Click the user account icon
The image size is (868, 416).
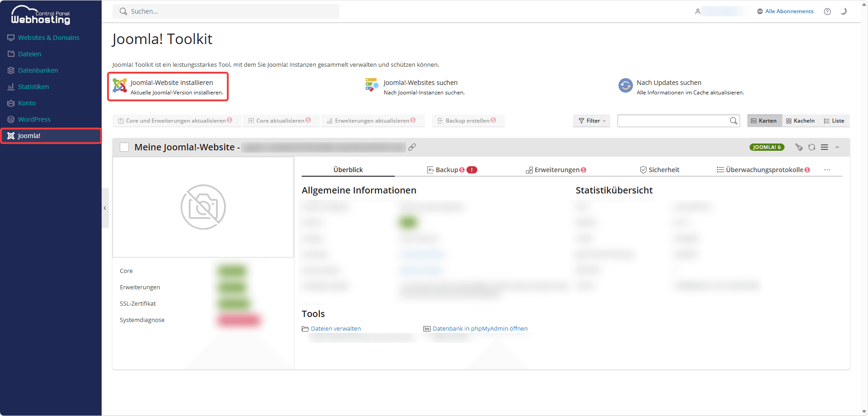pyautogui.click(x=697, y=11)
